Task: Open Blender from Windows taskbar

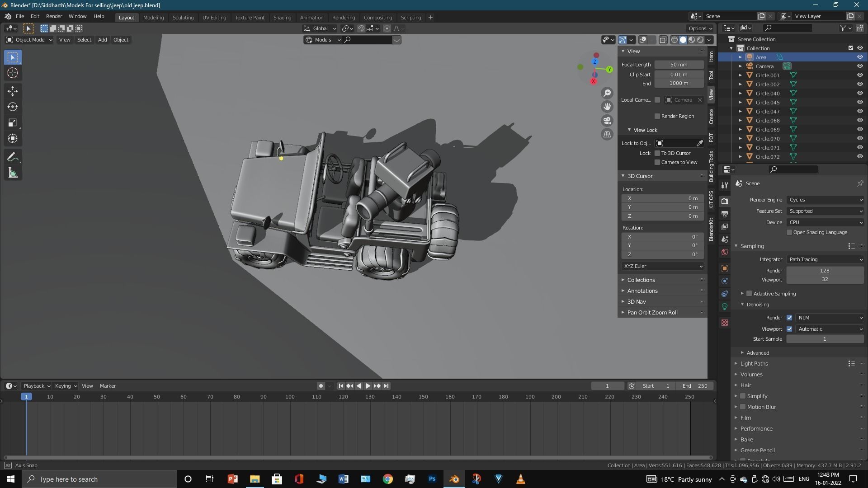Action: coord(454,479)
